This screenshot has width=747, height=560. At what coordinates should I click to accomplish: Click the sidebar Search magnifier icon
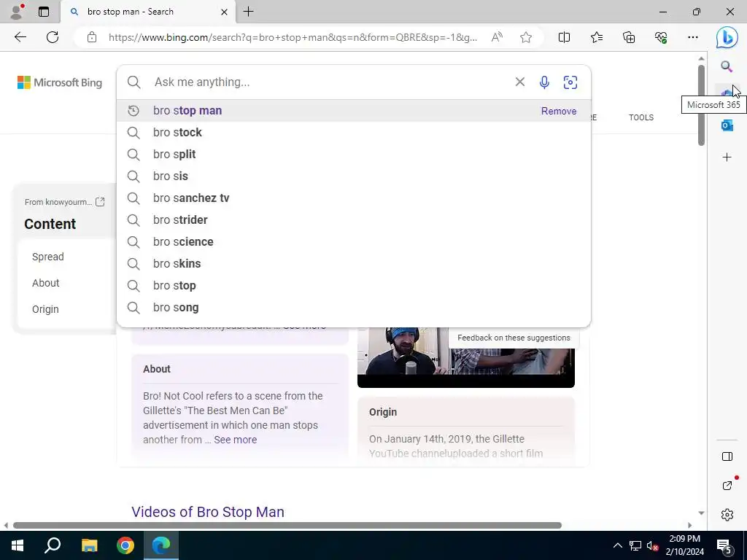[x=727, y=66]
